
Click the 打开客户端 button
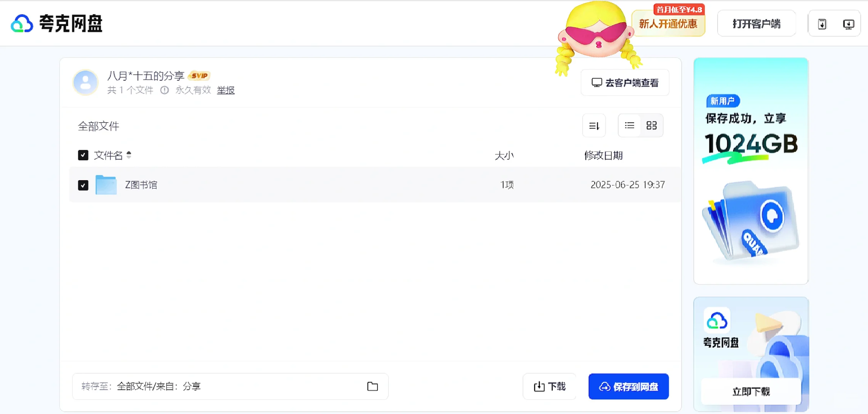pos(756,24)
